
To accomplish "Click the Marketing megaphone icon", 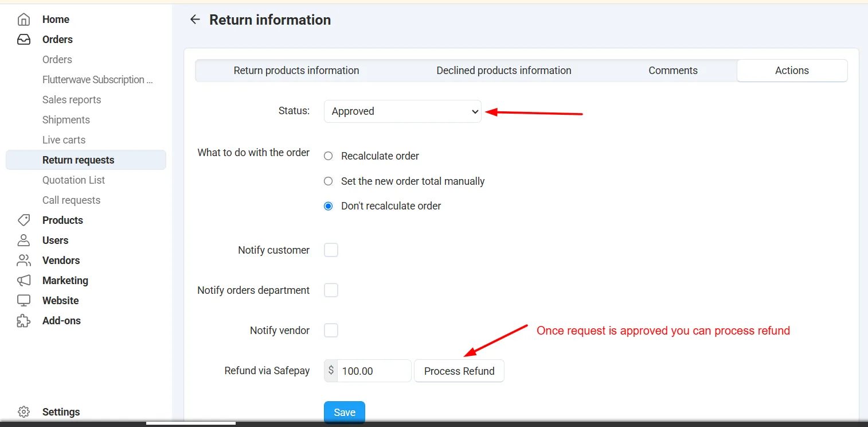I will click(x=24, y=281).
